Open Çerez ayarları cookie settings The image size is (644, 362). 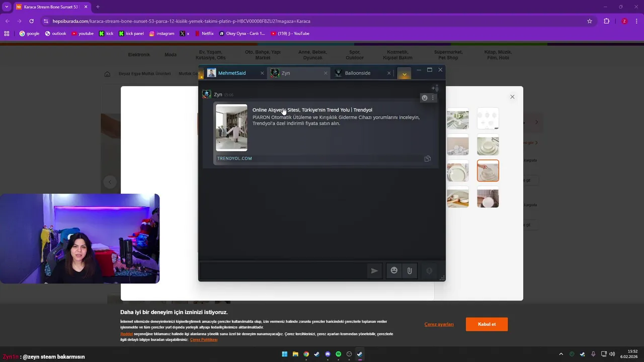point(439,324)
